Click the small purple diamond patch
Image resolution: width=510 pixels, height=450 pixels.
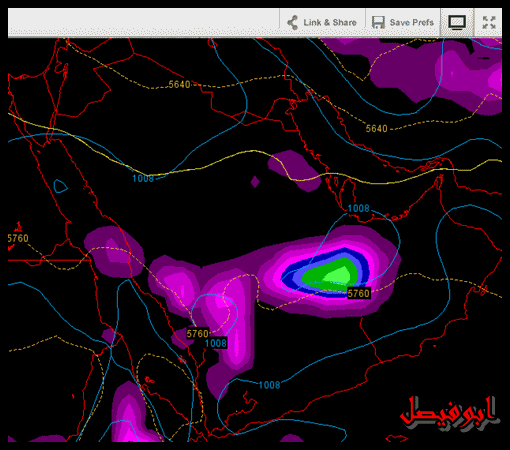tap(255, 182)
